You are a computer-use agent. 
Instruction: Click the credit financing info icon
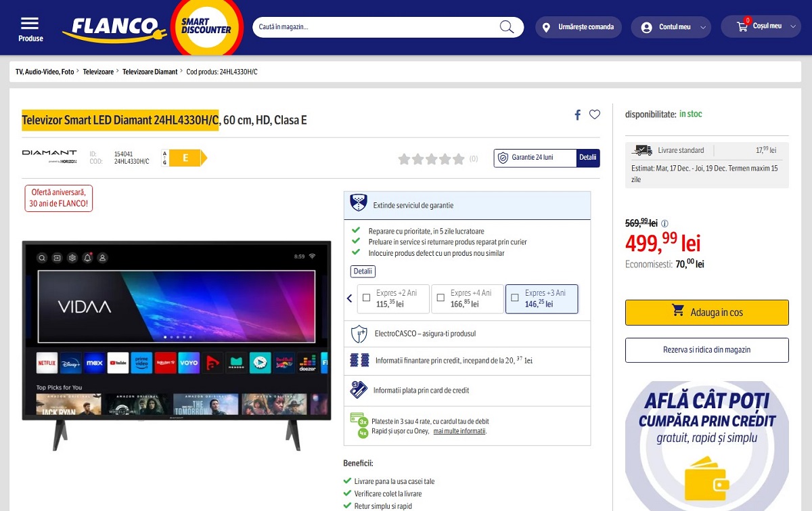[359, 360]
